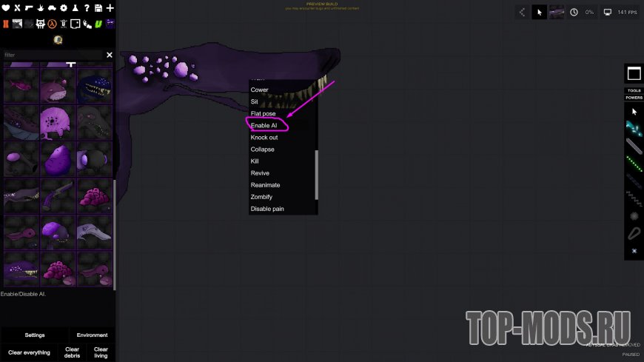644x362 pixels.
Task: Open the Vehicles car category
Action: [x=52, y=8]
